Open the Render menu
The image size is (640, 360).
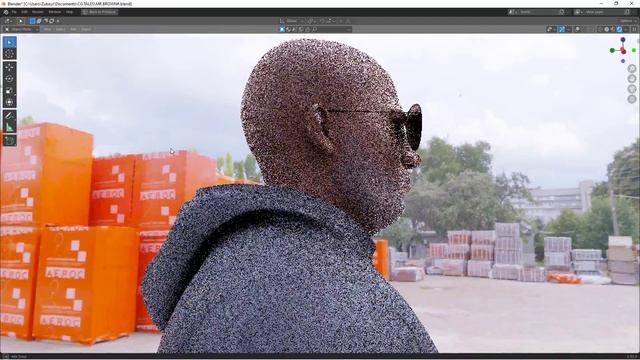coord(38,12)
